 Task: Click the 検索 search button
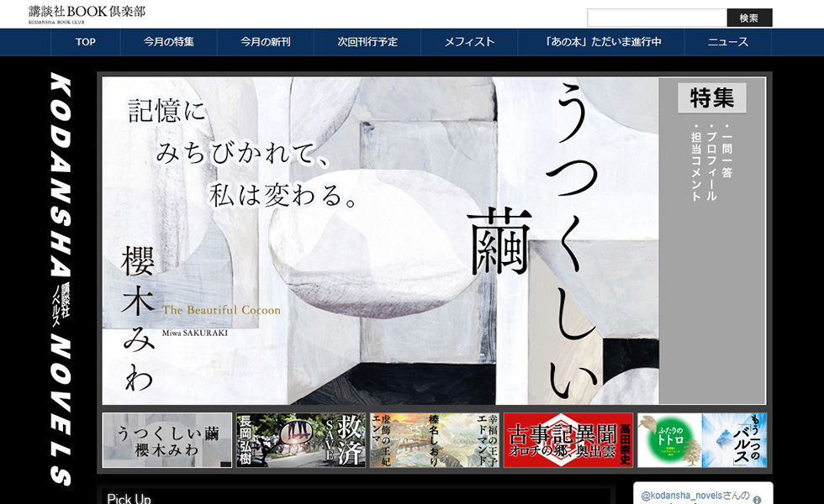tap(749, 18)
